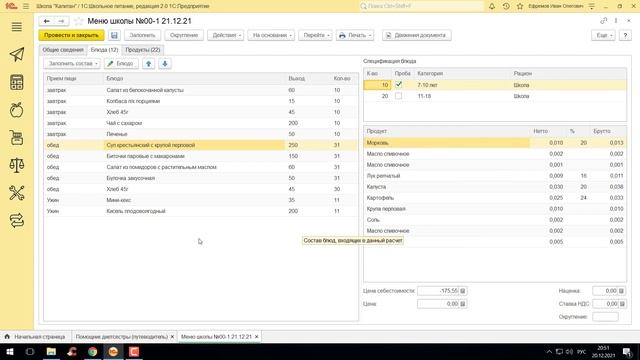640x360 pixels.
Task: Open the calculator section in sidebar
Action: [x=17, y=82]
